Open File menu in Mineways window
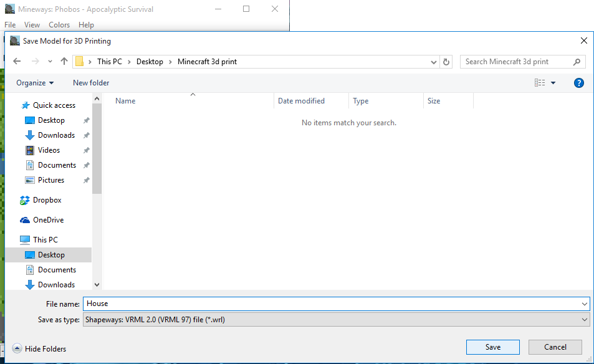 (x=10, y=25)
